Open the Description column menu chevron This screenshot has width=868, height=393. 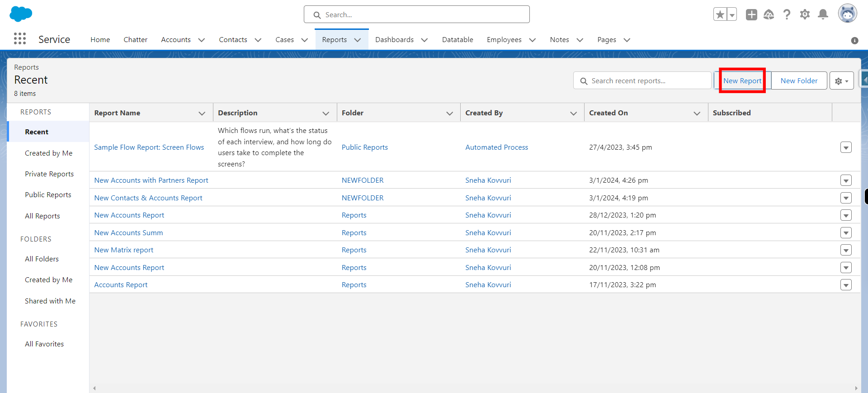coord(326,113)
